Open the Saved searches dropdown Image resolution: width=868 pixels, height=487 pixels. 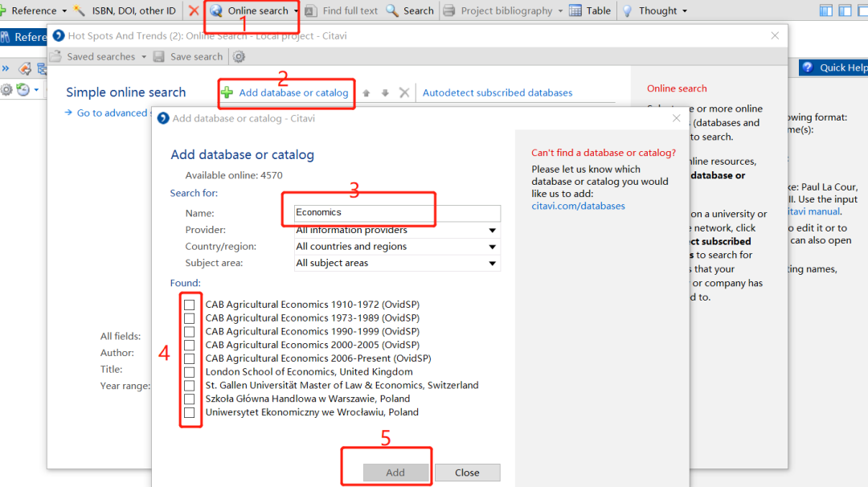(x=144, y=57)
